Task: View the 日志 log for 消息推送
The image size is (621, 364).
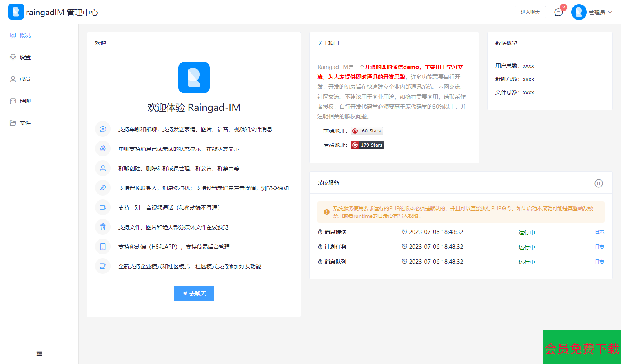Action: (599, 232)
